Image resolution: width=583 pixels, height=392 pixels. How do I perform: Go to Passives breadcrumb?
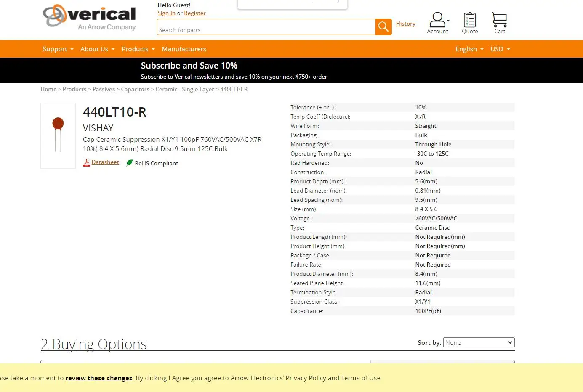tap(104, 89)
